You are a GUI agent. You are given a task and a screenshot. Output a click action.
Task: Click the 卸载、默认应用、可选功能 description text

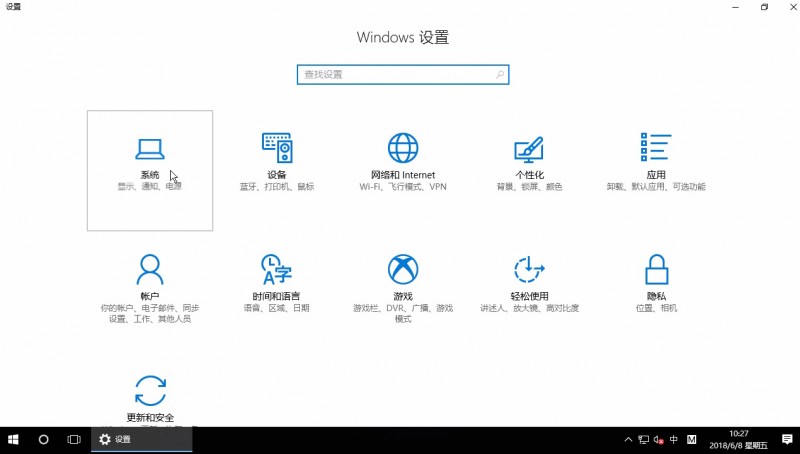[656, 187]
